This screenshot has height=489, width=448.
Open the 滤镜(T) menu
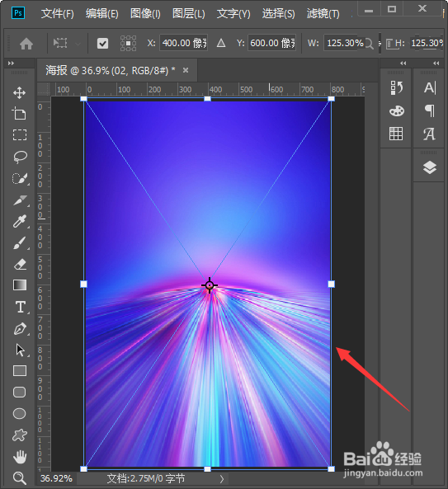tap(323, 14)
